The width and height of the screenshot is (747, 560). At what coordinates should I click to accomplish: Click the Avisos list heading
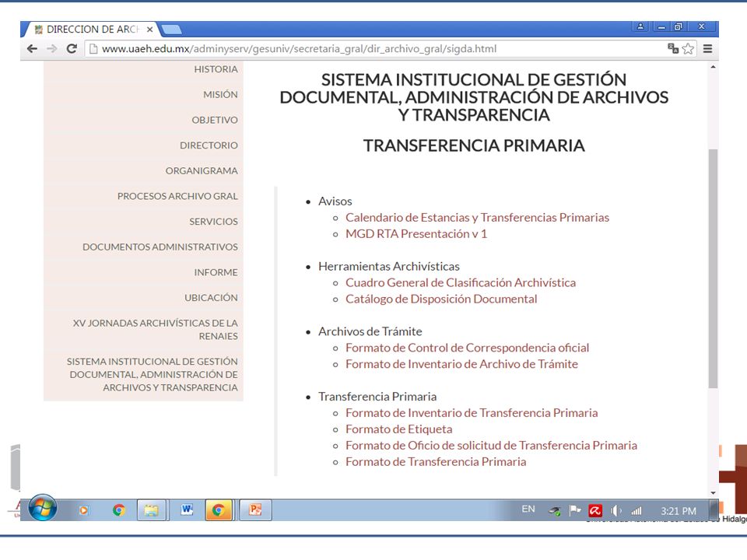[x=335, y=201]
